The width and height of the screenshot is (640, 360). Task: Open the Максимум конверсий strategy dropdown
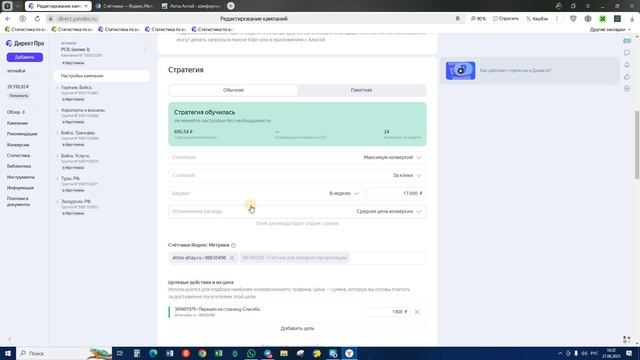click(297, 157)
